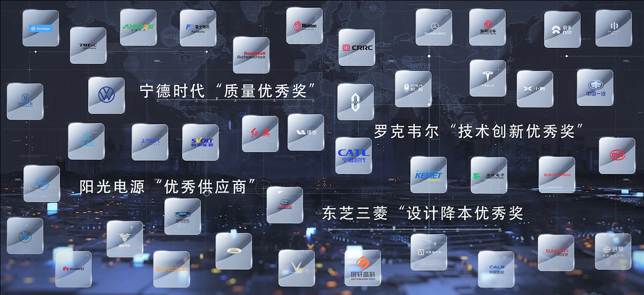Click the Ford logo tile
This screenshot has height=295, width=644.
coord(233,251)
